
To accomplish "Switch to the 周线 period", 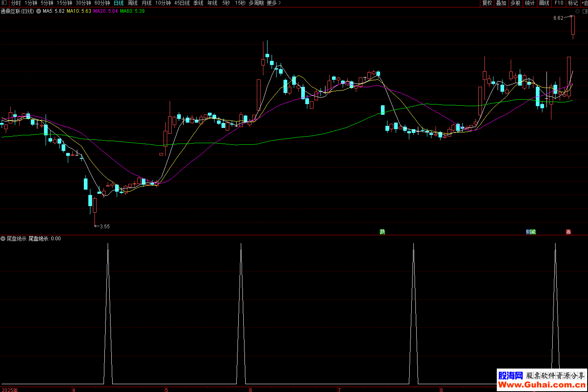I will [133, 3].
